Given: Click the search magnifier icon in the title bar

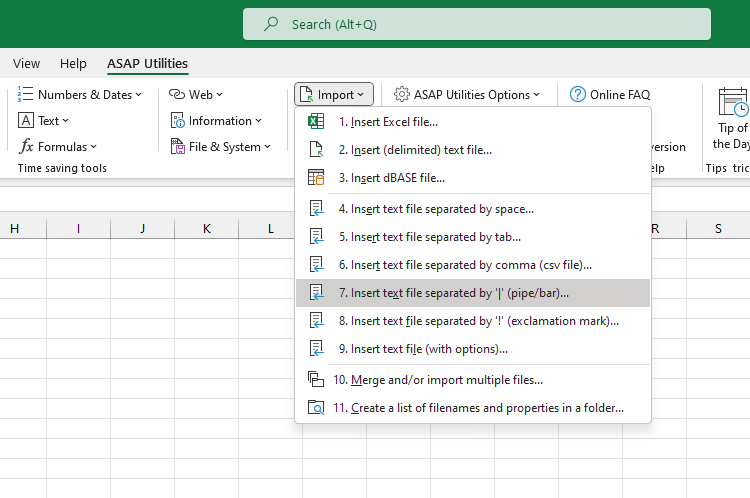Looking at the screenshot, I should coord(271,23).
